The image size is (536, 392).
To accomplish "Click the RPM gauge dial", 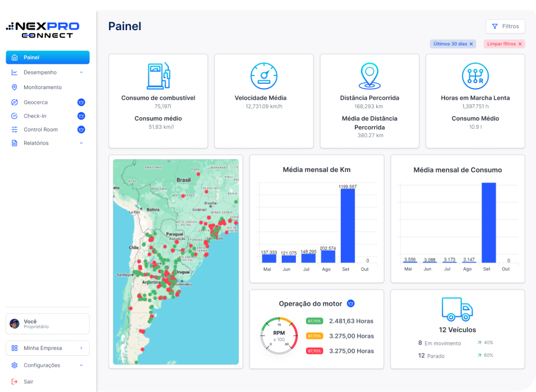I will point(279,336).
